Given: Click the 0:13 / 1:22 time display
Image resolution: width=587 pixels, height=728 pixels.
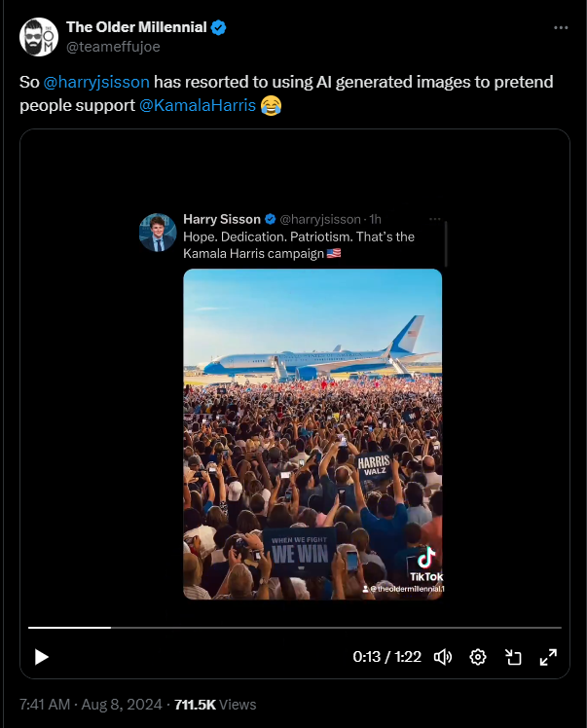Looking at the screenshot, I should click(386, 657).
